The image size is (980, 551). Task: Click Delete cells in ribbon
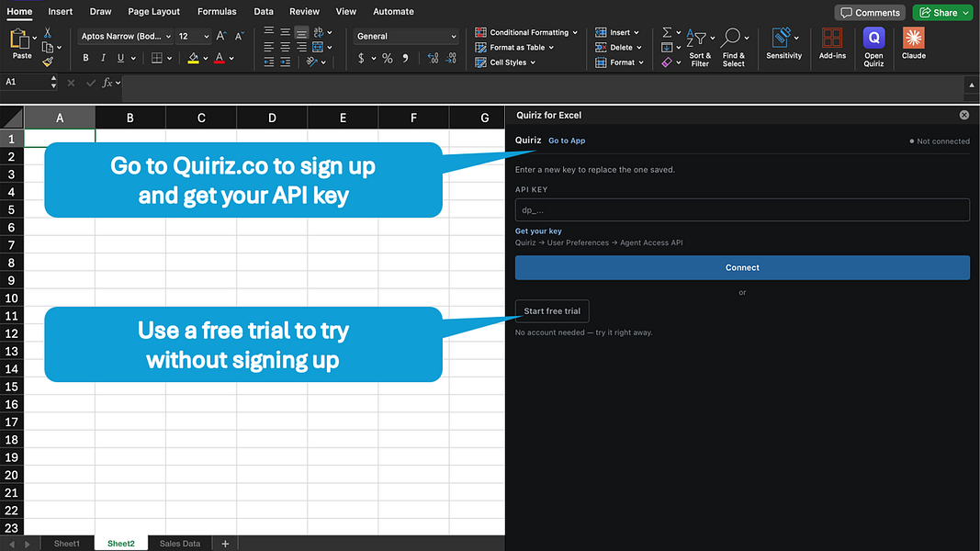(618, 48)
